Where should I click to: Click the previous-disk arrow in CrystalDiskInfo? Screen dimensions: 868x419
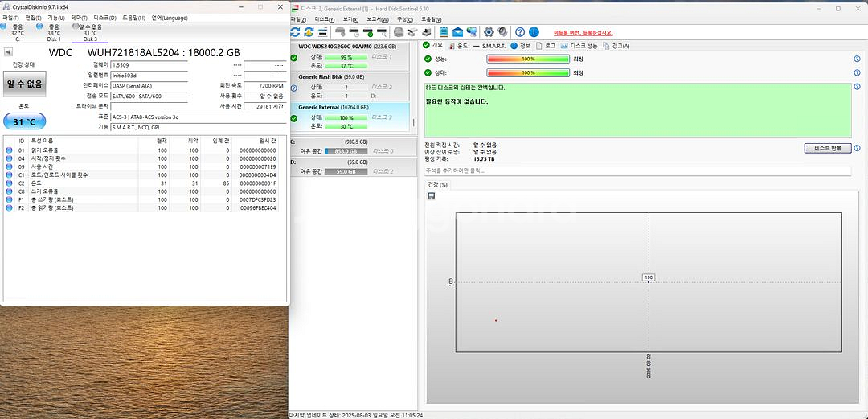coord(8,52)
